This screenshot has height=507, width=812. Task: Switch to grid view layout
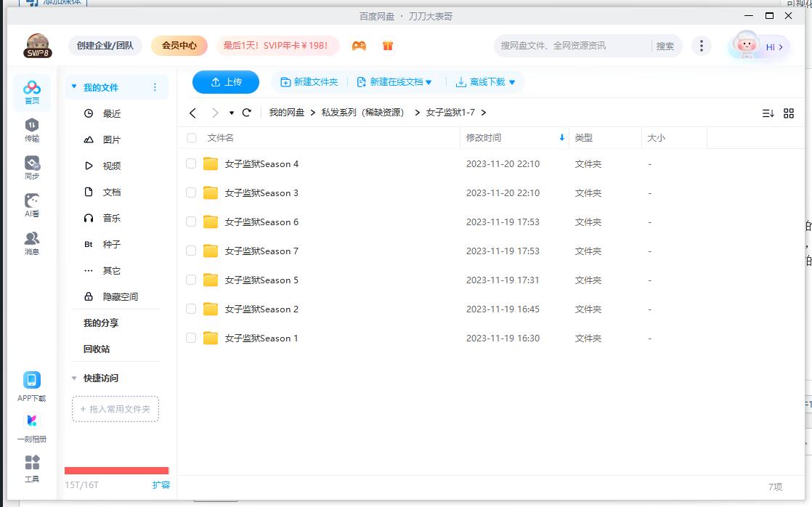click(789, 113)
